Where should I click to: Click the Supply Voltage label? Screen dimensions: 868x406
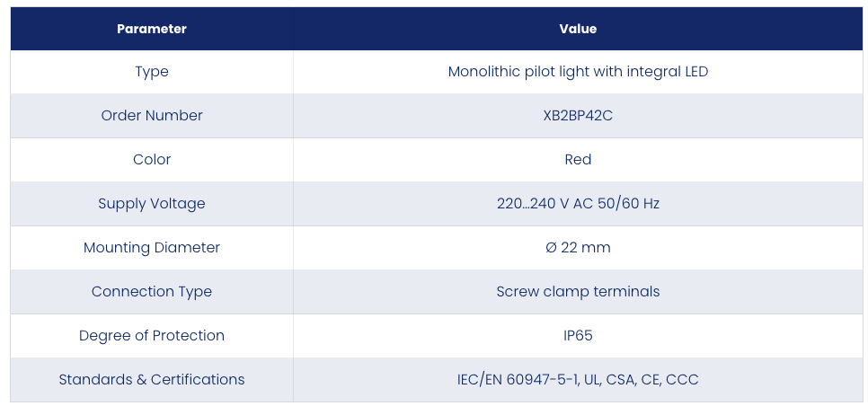(x=152, y=204)
